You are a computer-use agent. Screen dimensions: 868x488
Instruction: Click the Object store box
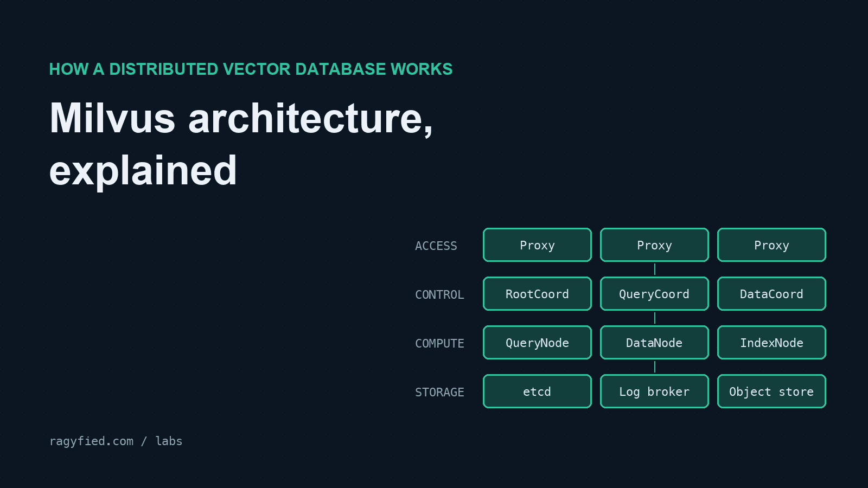coord(771,391)
